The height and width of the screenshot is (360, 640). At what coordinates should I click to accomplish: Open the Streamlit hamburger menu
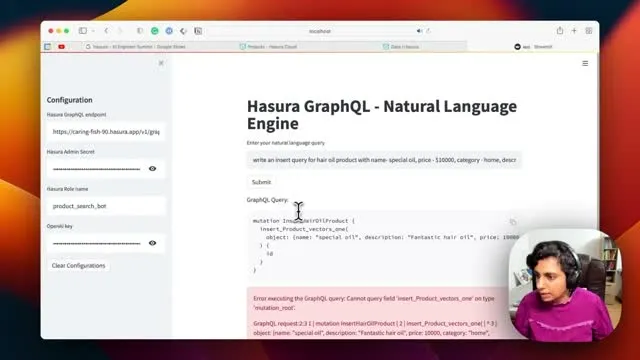pyautogui.click(x=585, y=63)
